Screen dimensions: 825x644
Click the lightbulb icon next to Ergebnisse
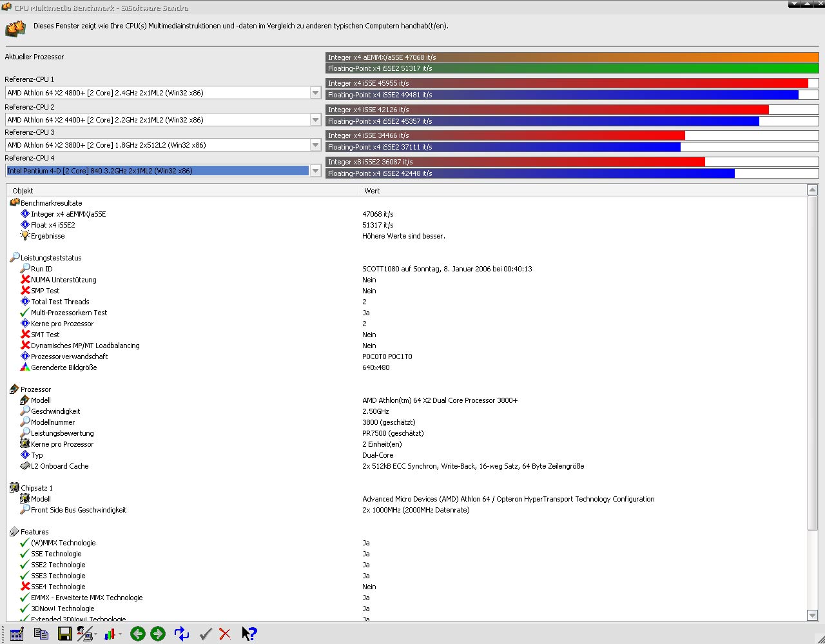click(25, 235)
